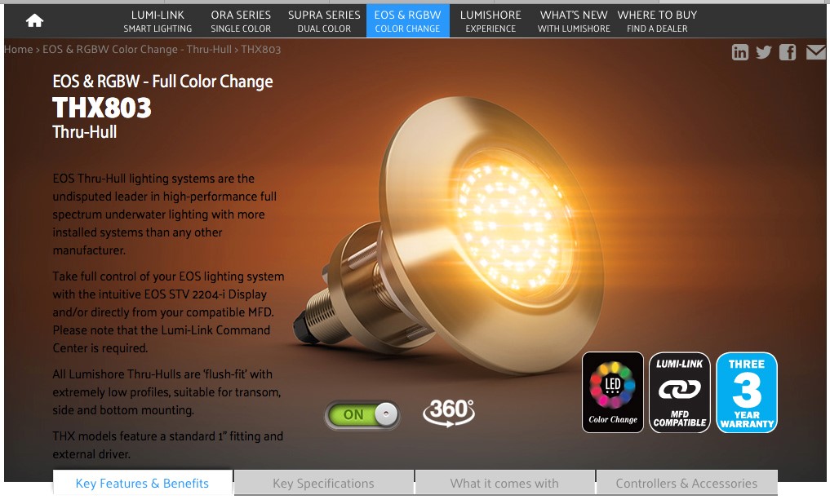Click the Three Year Warranty badge
The image size is (830, 504).
[747, 392]
